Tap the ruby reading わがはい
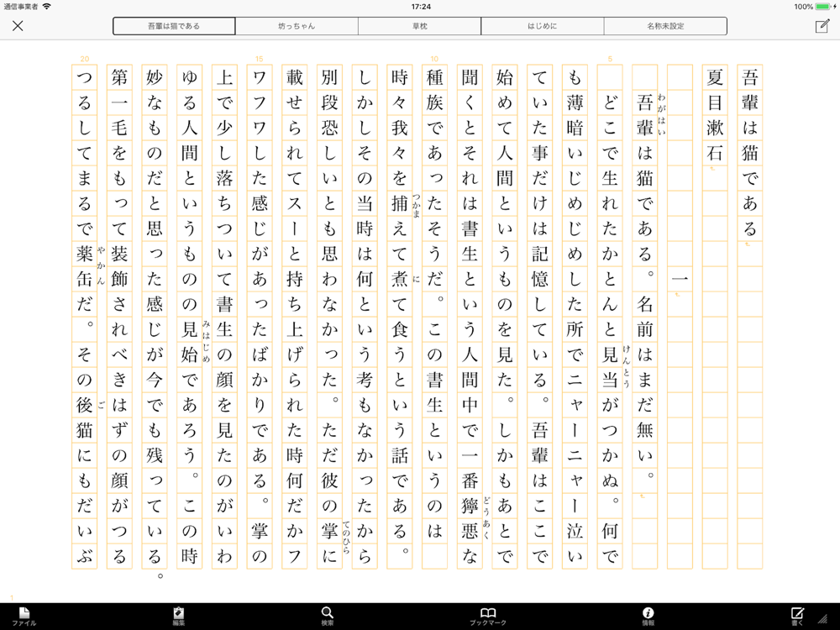Screen dimensions: 840x630 tap(662, 114)
